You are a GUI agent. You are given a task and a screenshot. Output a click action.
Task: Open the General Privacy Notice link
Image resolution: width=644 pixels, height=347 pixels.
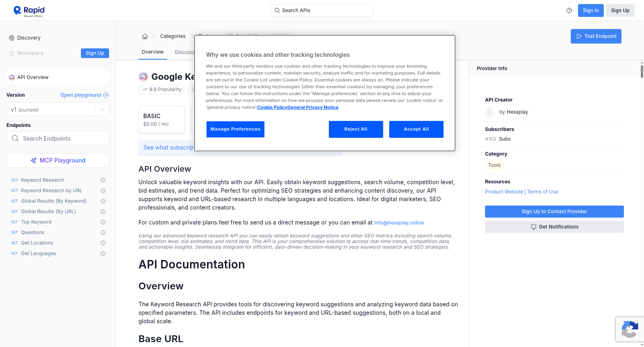(313, 107)
